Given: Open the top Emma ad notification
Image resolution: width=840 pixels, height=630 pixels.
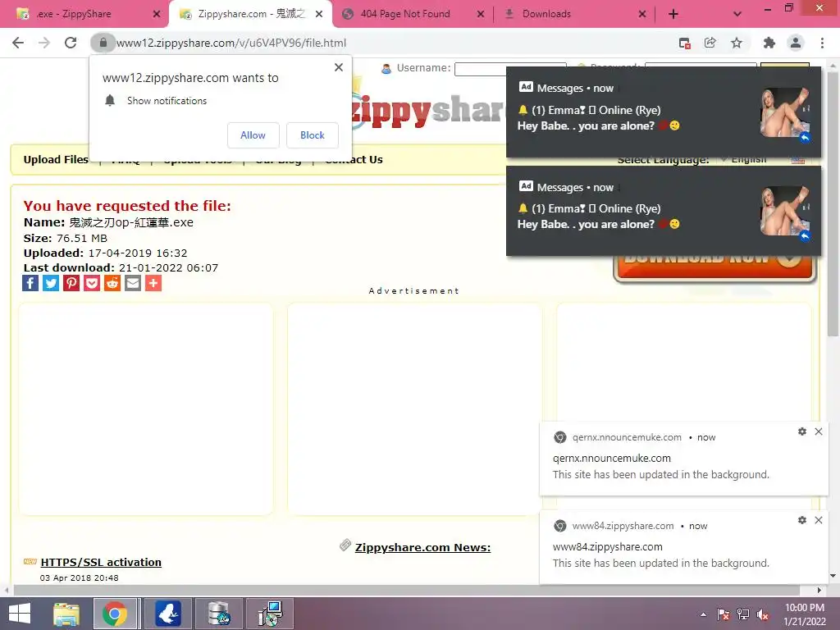Looking at the screenshot, I should (x=663, y=112).
